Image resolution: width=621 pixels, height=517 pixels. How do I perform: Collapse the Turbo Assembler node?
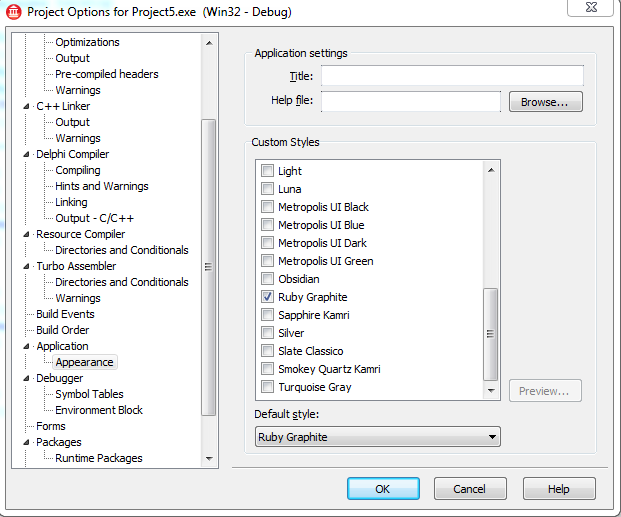pyautogui.click(x=26, y=266)
